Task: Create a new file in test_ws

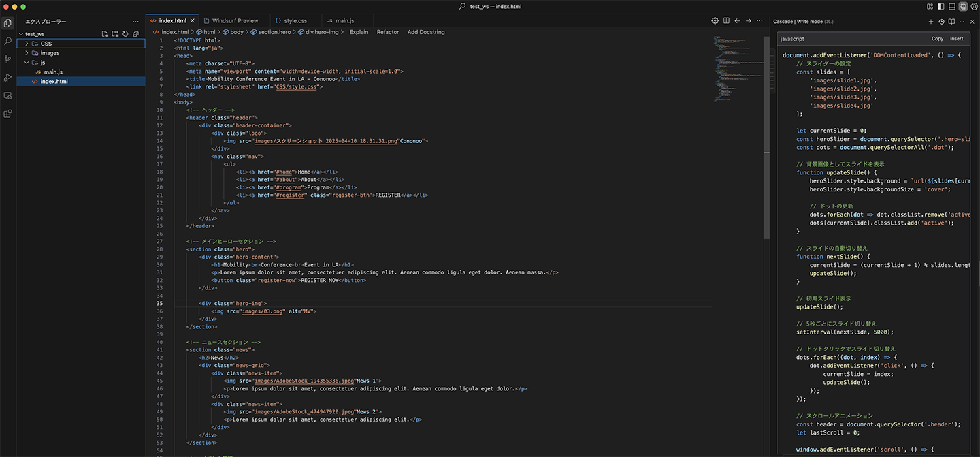Action: point(105,34)
